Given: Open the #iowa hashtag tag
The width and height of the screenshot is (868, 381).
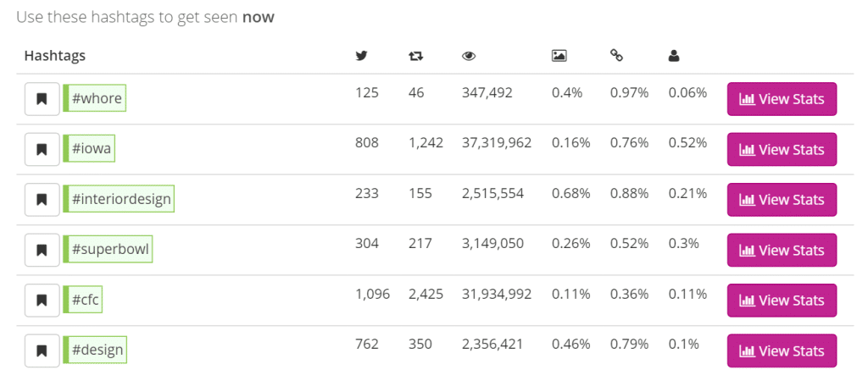Looking at the screenshot, I should point(89,149).
